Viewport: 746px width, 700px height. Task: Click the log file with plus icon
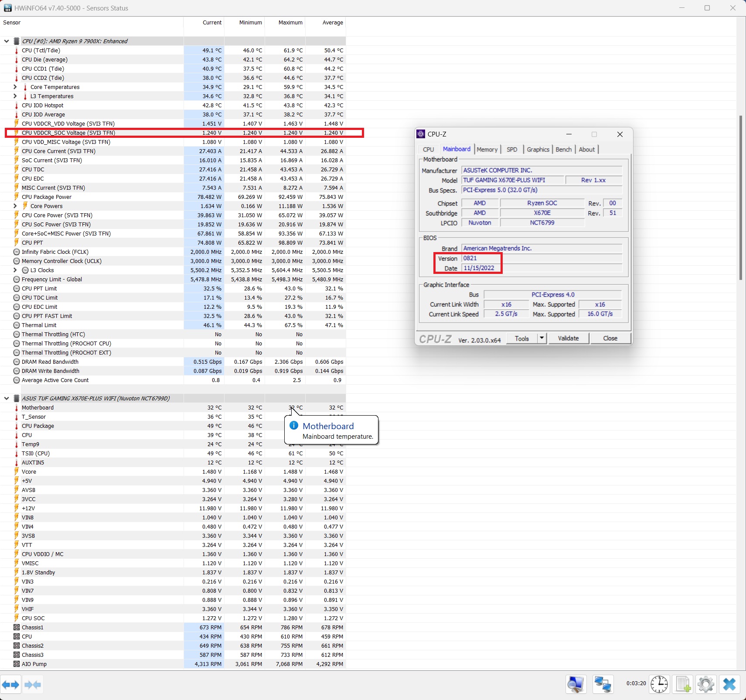tap(683, 684)
